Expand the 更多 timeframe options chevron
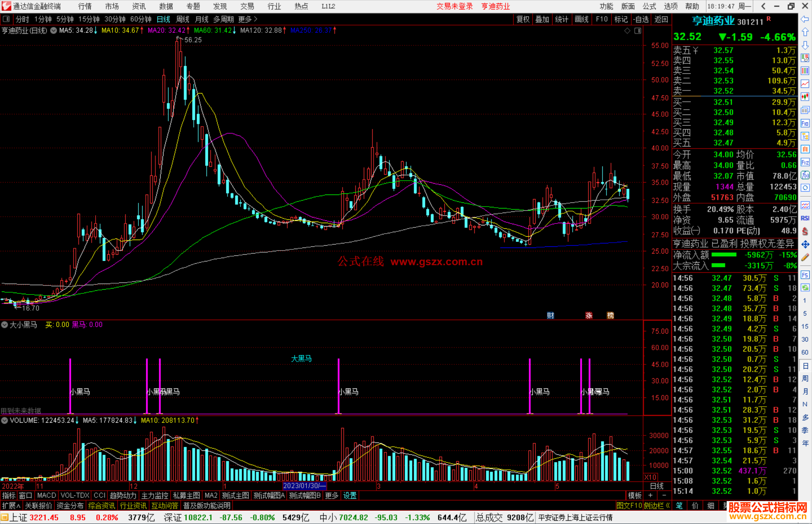This screenshot has height=524, width=812. (256, 19)
